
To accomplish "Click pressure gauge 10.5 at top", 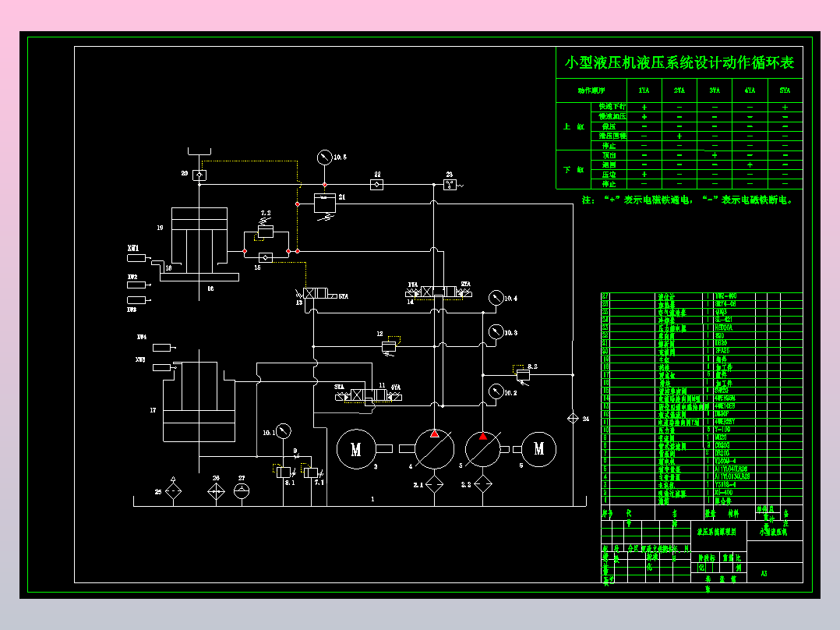I will pos(325,157).
